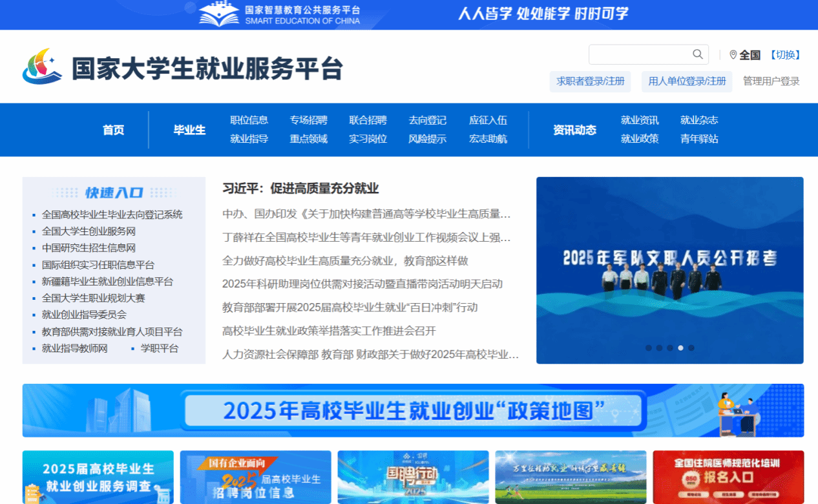Open 国聘行动 2025 card
818x504 pixels.
point(414,478)
